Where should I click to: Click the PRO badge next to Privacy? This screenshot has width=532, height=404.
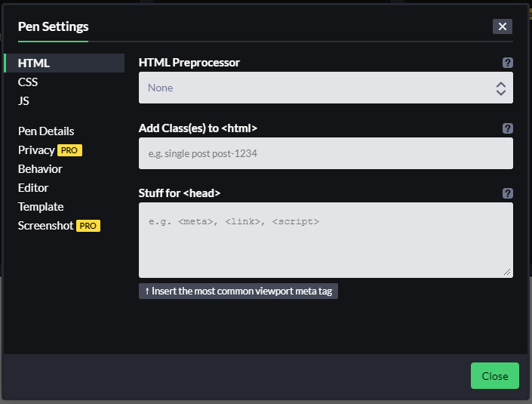click(69, 150)
